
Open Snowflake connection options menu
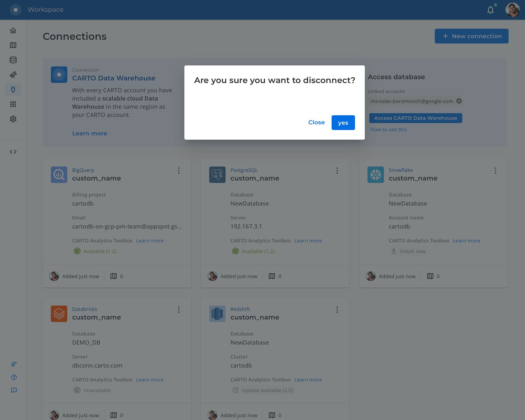tap(495, 171)
